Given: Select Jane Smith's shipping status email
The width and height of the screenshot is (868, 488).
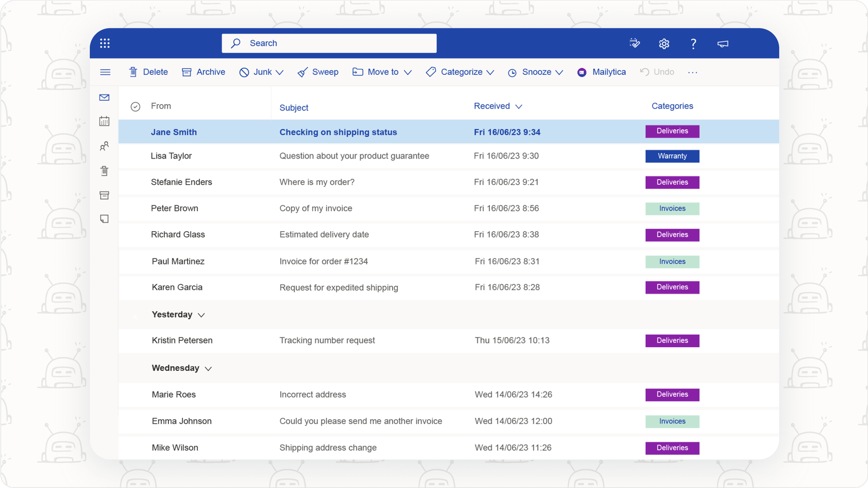Looking at the screenshot, I should [338, 132].
